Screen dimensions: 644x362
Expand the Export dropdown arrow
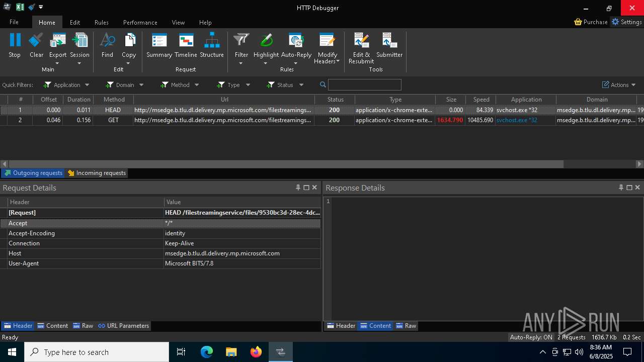coord(57,63)
